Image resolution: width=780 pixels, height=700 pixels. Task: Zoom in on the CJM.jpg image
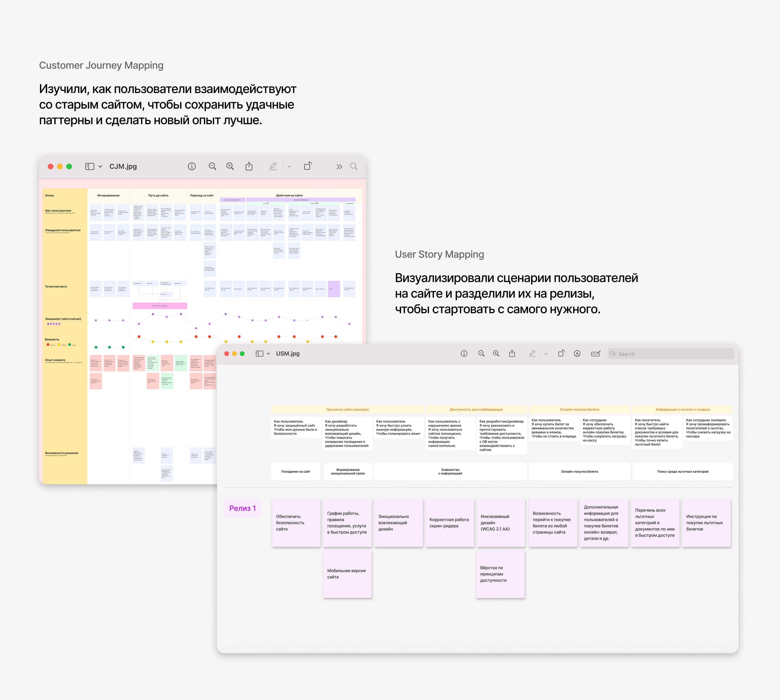[230, 166]
